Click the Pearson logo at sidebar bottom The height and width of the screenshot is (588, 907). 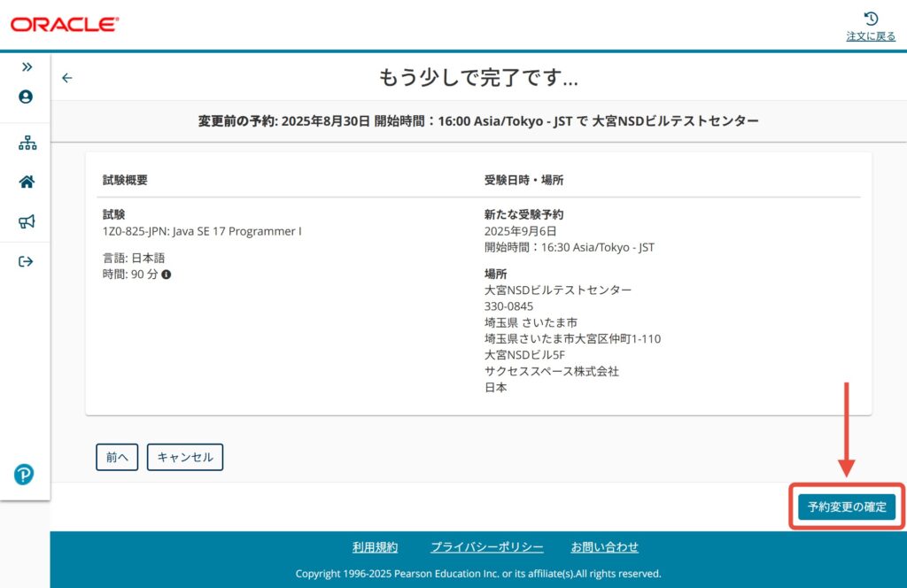click(x=24, y=475)
